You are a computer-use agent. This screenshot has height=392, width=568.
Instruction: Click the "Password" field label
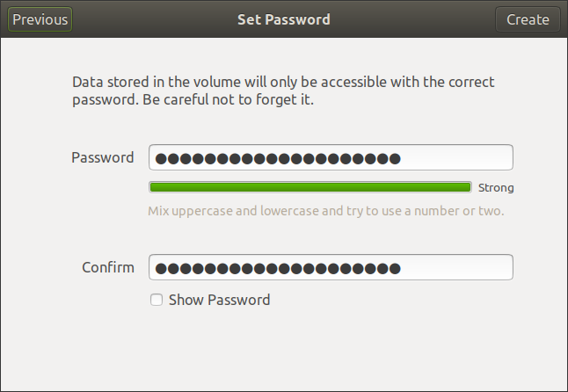tap(102, 158)
